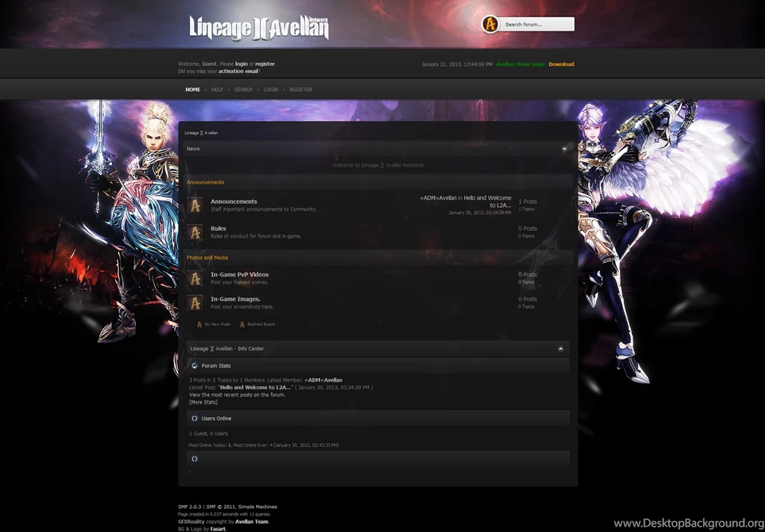Click 'Page created in 0.037 seconds' footer text

coord(224,514)
